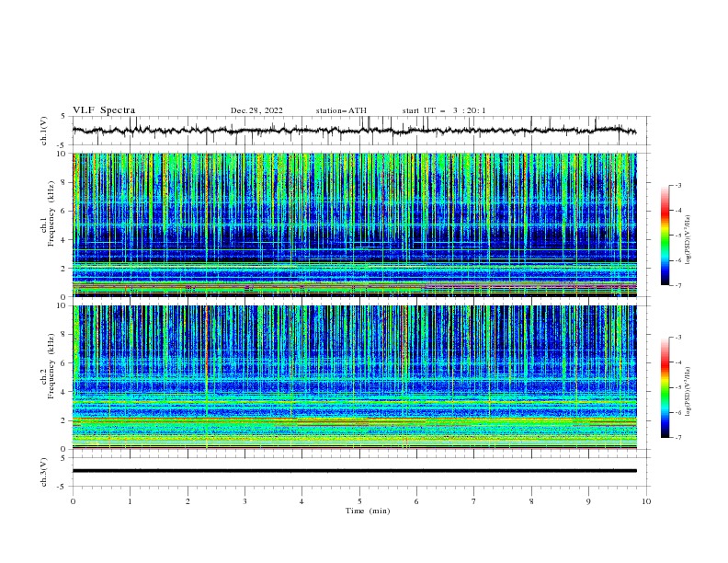This screenshot has width=728, height=563.
Task: Click the "ch.1(V)" waveform axis label
Action: (x=44, y=131)
